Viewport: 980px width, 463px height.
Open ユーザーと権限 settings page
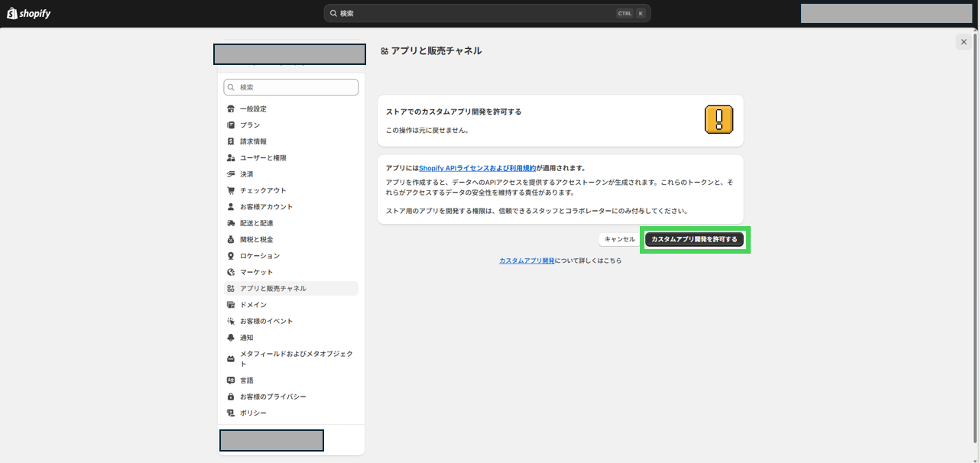pos(263,158)
